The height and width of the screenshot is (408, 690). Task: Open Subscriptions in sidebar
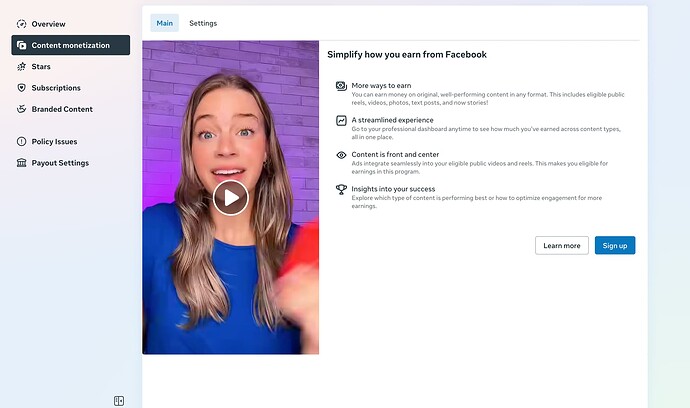(x=70, y=88)
